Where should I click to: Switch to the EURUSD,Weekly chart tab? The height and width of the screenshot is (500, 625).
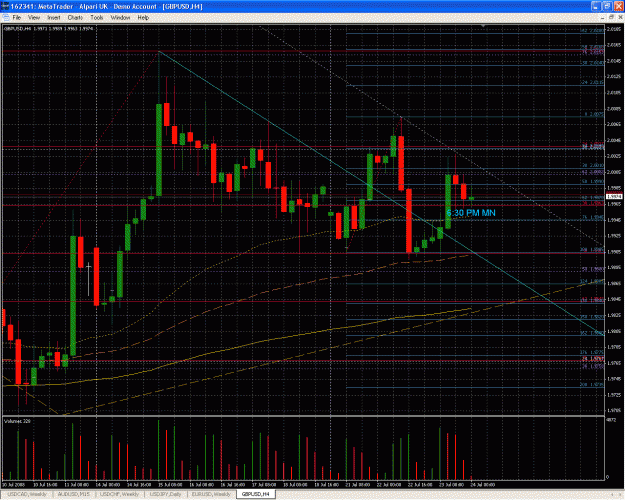(x=211, y=494)
